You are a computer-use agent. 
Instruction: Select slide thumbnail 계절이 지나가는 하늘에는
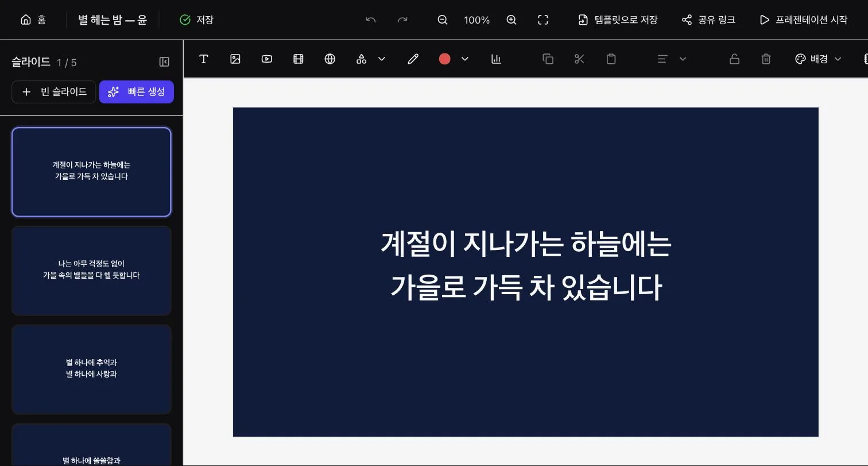pos(91,172)
